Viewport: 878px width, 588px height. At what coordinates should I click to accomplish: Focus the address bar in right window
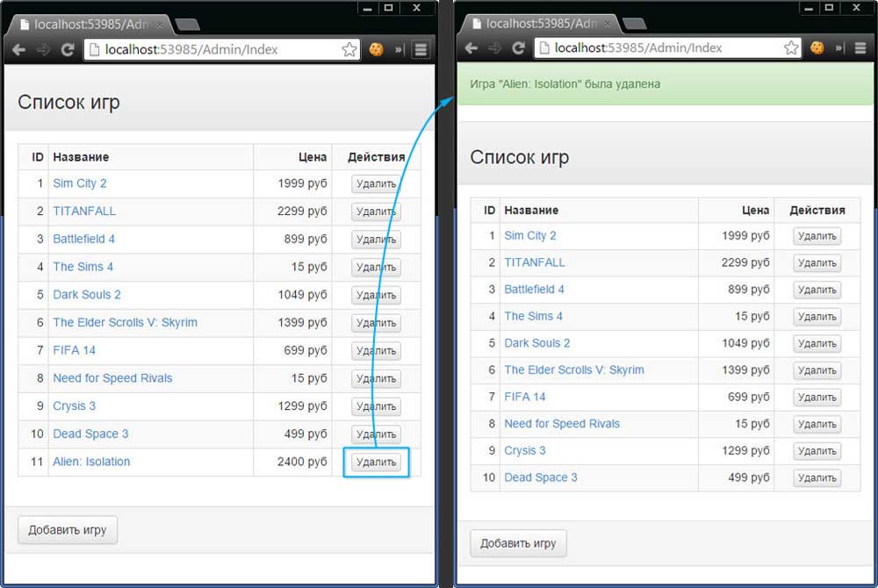(x=666, y=47)
